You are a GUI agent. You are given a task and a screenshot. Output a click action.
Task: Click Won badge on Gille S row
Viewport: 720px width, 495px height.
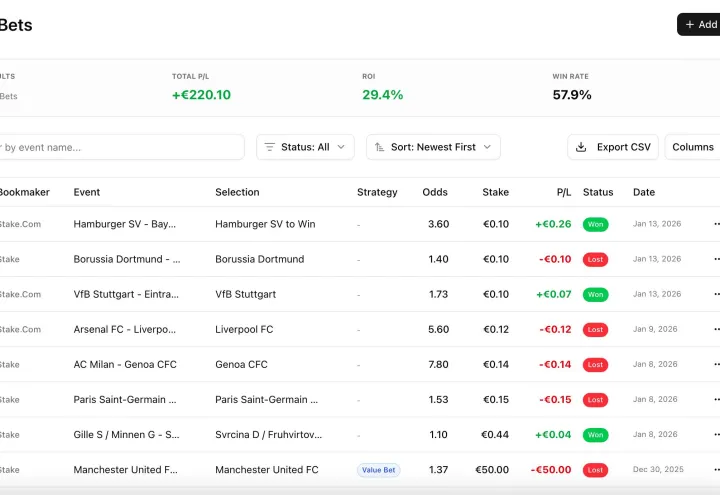tap(595, 435)
